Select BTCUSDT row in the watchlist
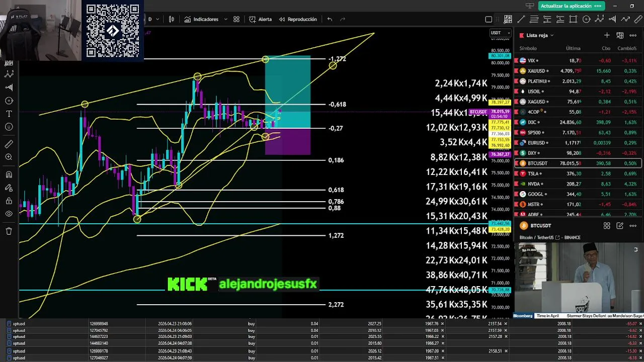The image size is (644, 362). coord(578,163)
